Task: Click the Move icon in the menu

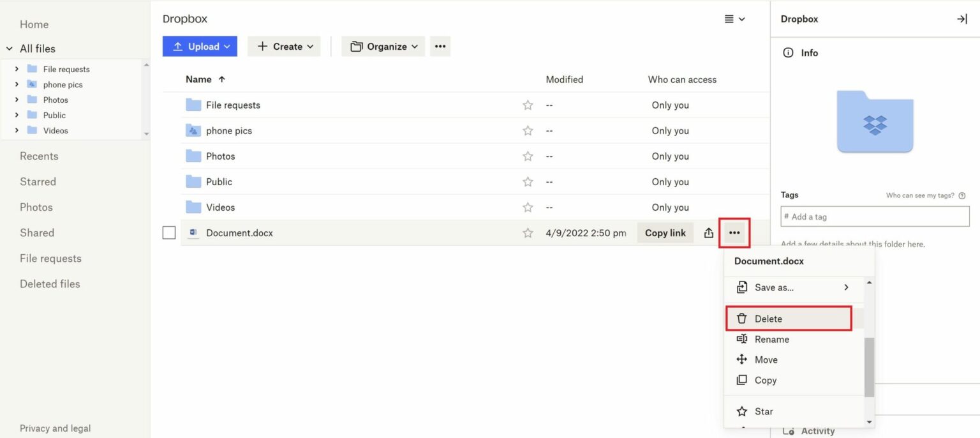Action: pyautogui.click(x=742, y=359)
